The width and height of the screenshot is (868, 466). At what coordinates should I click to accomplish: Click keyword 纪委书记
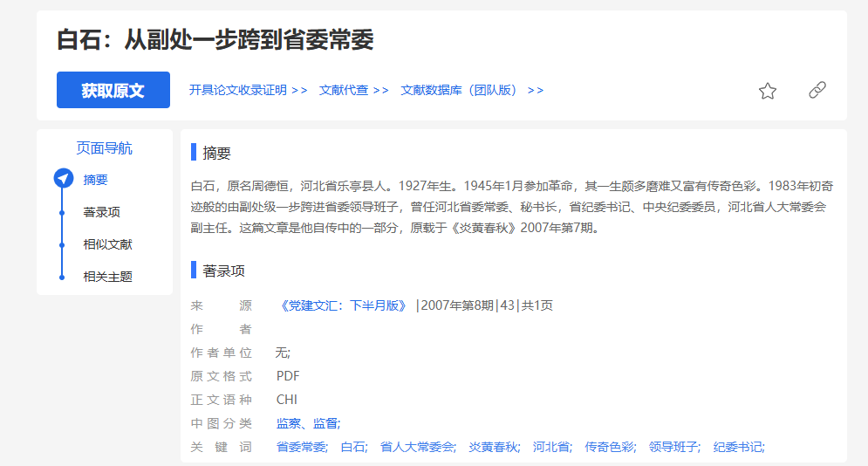(738, 447)
